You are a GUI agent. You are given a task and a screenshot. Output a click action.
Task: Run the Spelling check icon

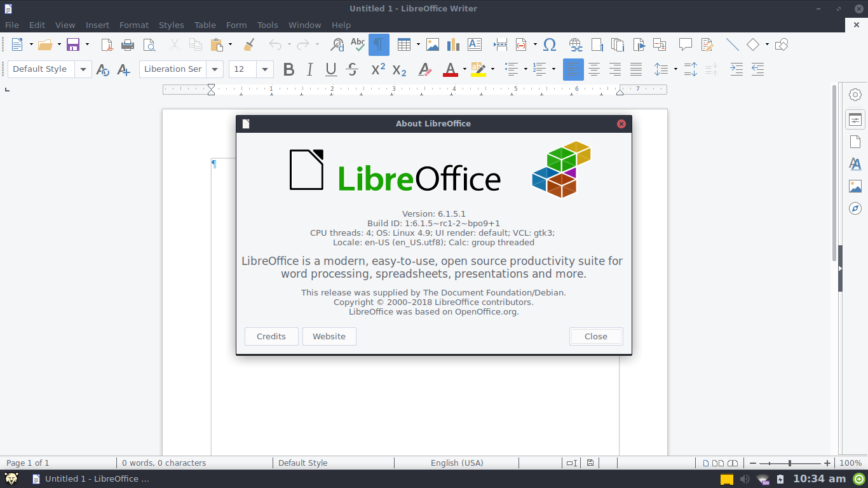pyautogui.click(x=358, y=44)
